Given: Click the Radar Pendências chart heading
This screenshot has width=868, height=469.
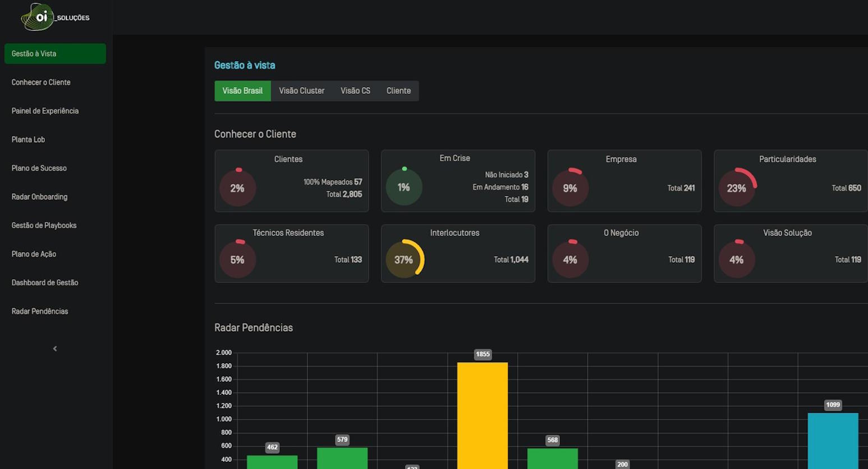Looking at the screenshot, I should pos(254,328).
